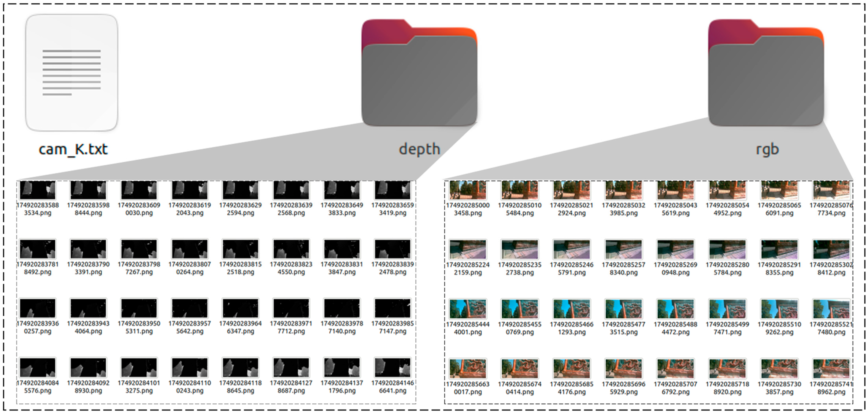
Task: Open rgb thumbnail 1749202857418962.png
Action: (x=831, y=369)
